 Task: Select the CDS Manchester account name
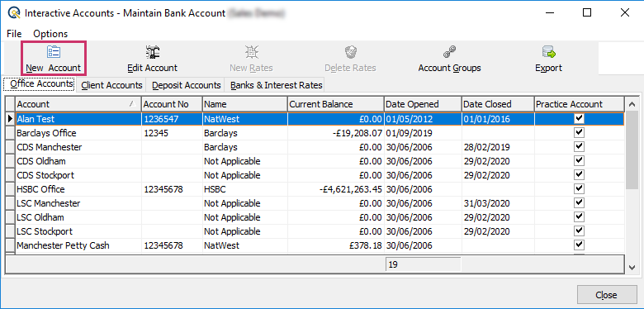click(50, 147)
